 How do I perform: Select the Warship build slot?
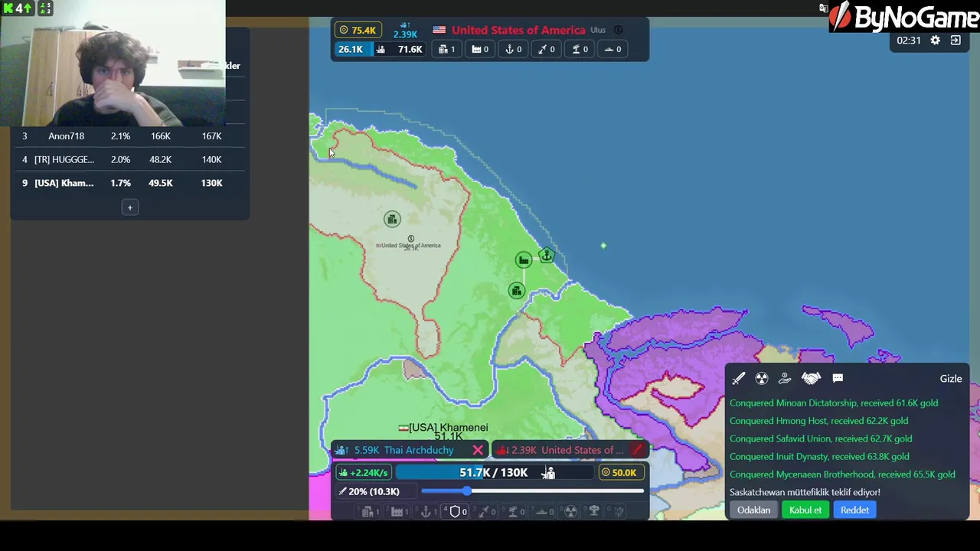click(542, 512)
